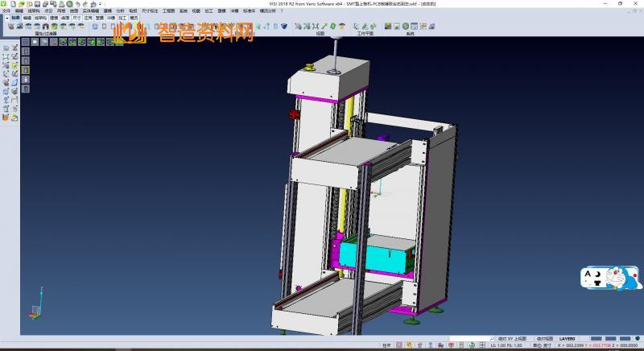Click the 技术 label in status bar
Image resolution: width=644 pixels, height=351 pixels.
(x=386, y=345)
